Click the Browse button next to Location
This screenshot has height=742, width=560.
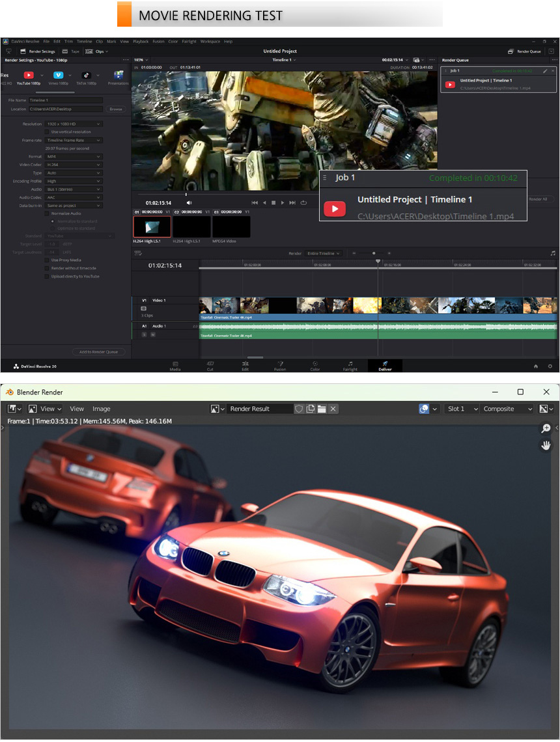(x=115, y=109)
